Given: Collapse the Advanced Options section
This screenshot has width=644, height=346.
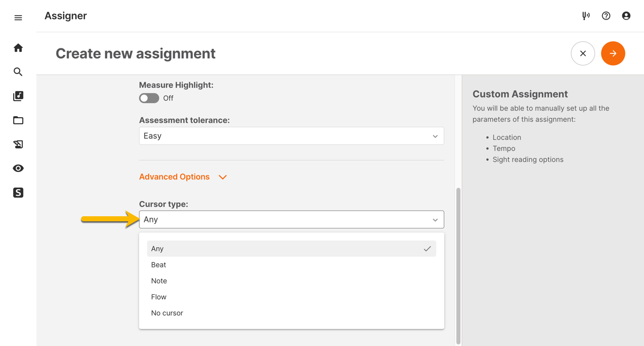Looking at the screenshot, I should point(183,177).
